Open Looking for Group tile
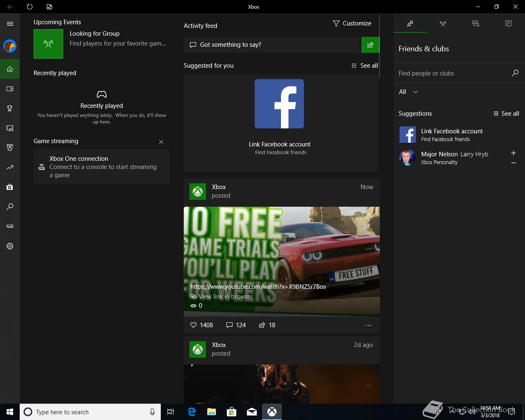 (x=48, y=44)
